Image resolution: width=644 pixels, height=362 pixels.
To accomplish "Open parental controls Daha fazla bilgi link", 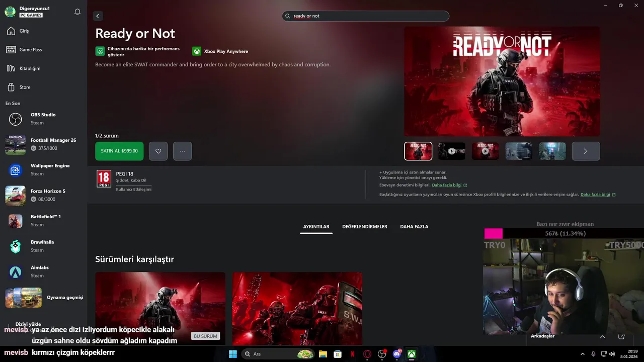I will tap(449, 185).
